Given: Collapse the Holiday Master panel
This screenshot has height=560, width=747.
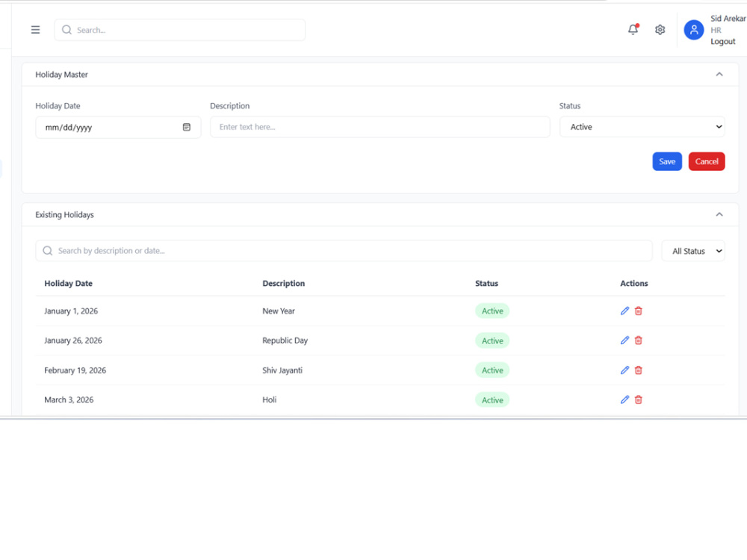Looking at the screenshot, I should tap(719, 74).
